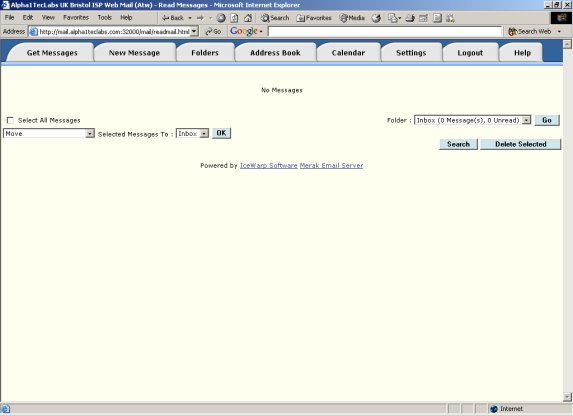
Task: Click the Back navigation button
Action: tap(173, 18)
